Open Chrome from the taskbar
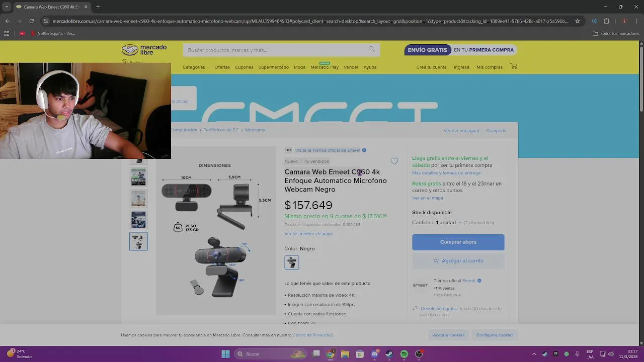The width and height of the screenshot is (644, 362). click(x=331, y=354)
